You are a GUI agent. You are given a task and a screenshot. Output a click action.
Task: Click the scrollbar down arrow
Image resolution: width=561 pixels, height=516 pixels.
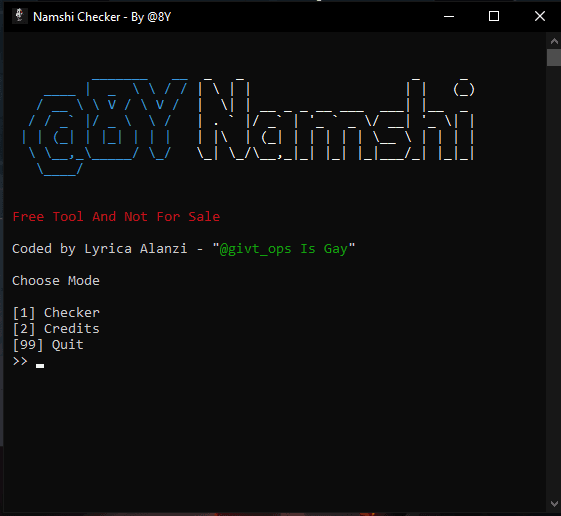point(554,503)
